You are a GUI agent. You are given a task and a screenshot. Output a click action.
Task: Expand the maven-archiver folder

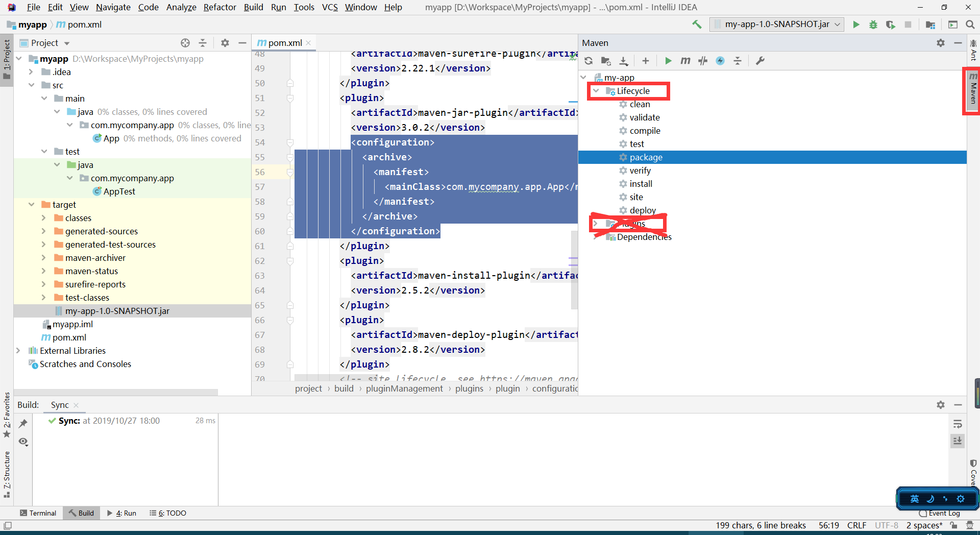coord(44,258)
